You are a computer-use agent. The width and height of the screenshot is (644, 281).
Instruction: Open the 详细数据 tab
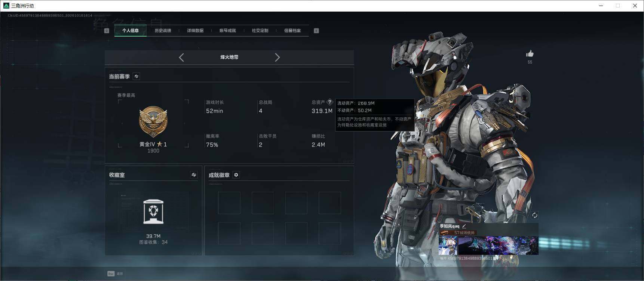195,31
